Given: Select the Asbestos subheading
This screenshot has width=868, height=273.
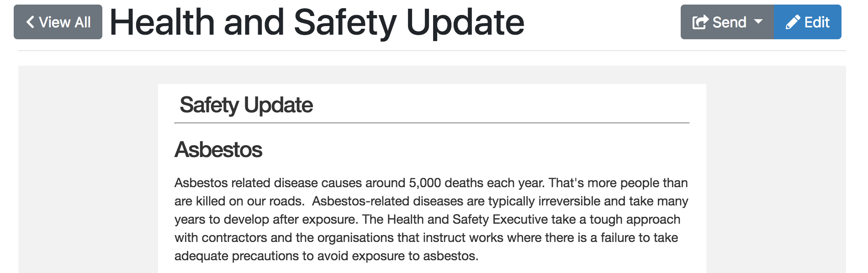Looking at the screenshot, I should point(218,150).
